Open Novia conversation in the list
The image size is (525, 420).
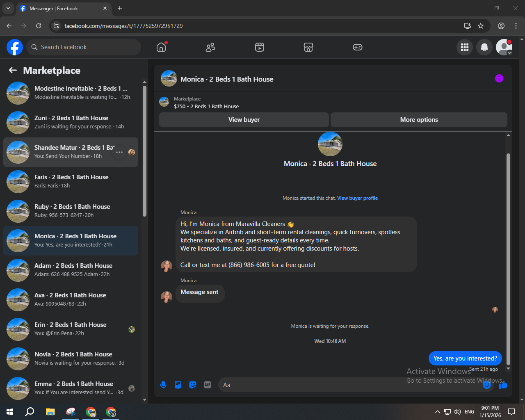coord(71,359)
